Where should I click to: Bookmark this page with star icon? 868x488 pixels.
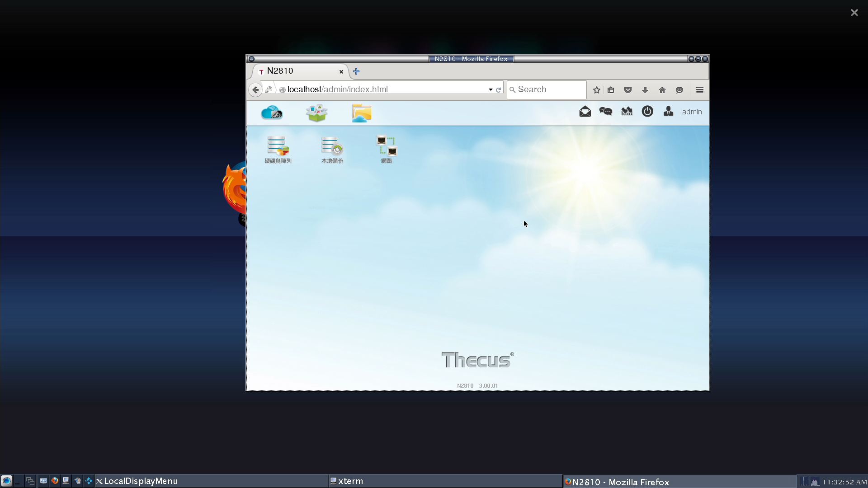point(597,90)
